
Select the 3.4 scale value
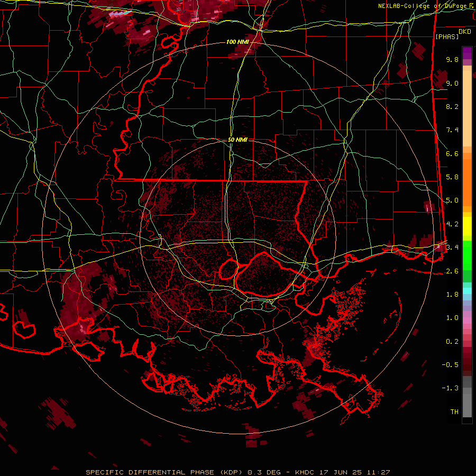pyautogui.click(x=452, y=247)
